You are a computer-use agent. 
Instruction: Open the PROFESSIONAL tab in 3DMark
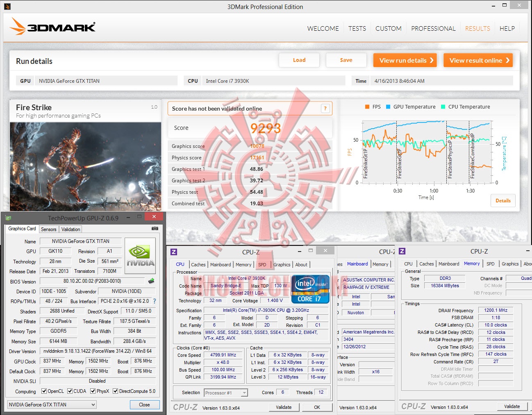[433, 28]
